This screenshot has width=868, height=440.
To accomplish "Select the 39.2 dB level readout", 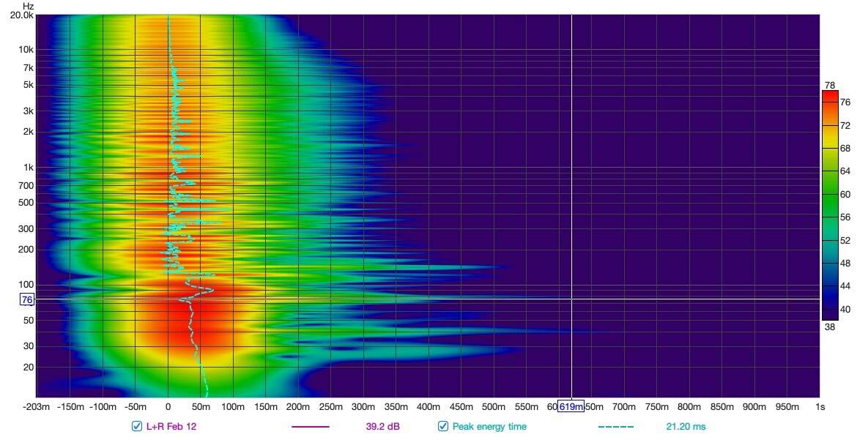I will [x=382, y=426].
